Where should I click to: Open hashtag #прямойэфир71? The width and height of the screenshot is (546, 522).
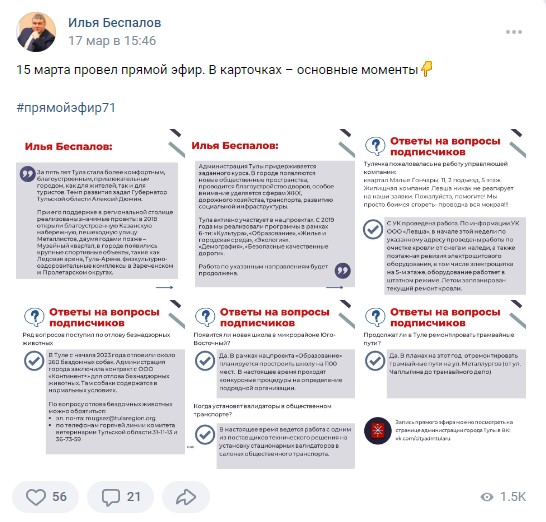(x=66, y=108)
